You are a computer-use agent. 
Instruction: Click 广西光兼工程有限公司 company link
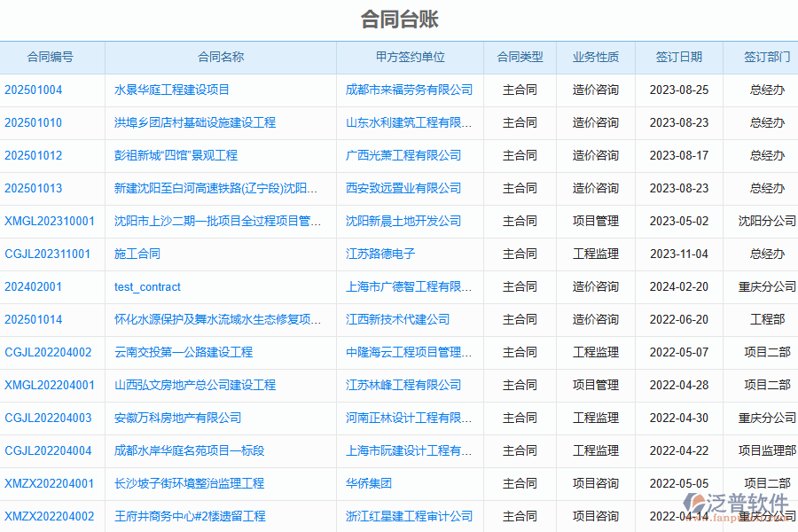[x=403, y=155]
